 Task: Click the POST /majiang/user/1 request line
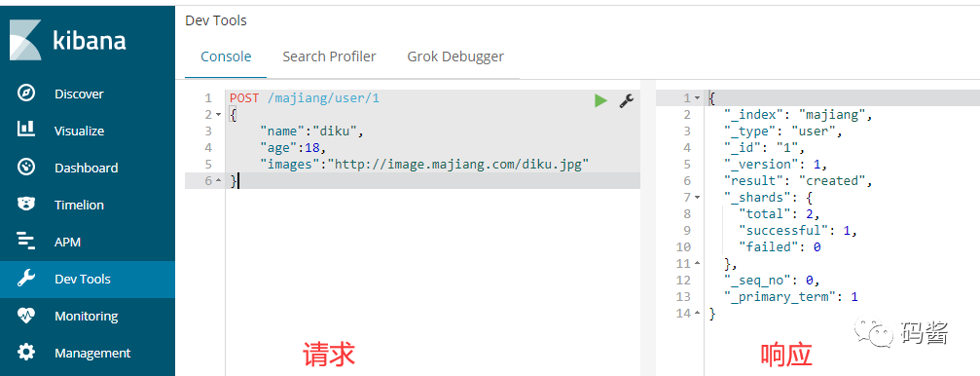tap(305, 98)
